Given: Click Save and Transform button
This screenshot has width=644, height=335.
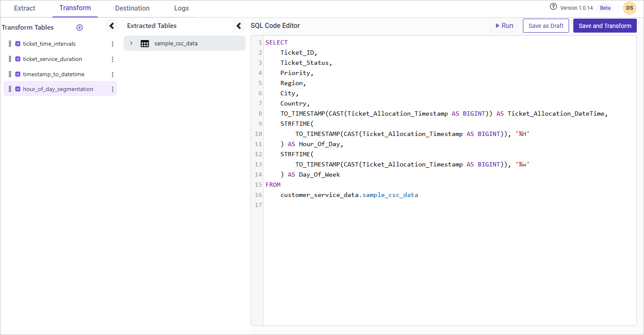Looking at the screenshot, I should [x=605, y=26].
